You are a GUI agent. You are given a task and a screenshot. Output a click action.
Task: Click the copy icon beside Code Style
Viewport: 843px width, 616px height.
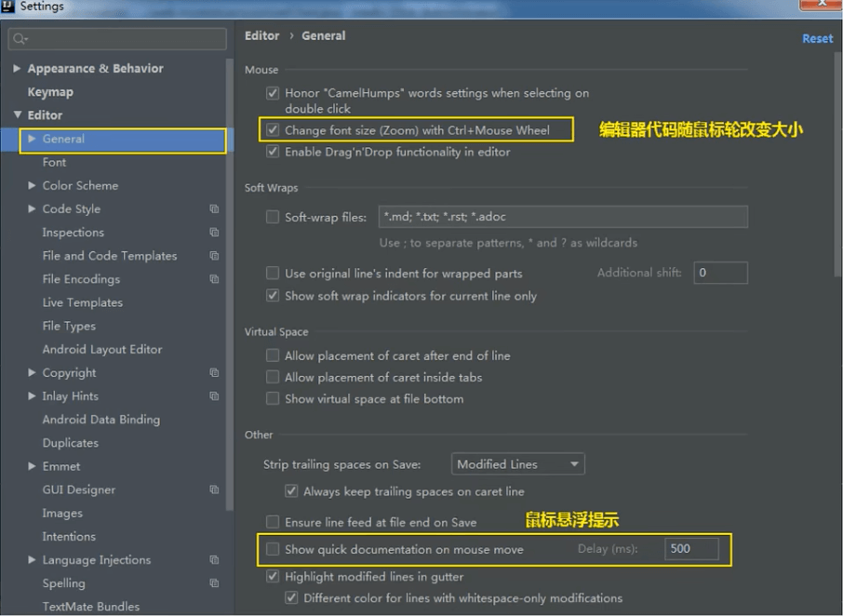pos(214,209)
